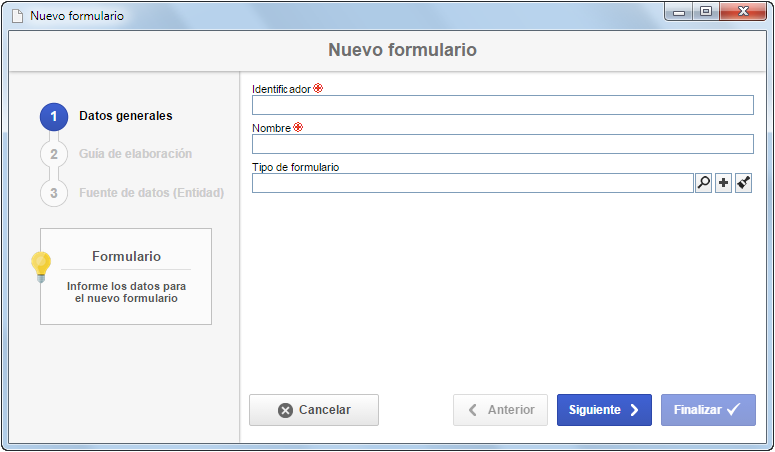Click the step 2 circle icon
The height and width of the screenshot is (452, 775).
[54, 154]
